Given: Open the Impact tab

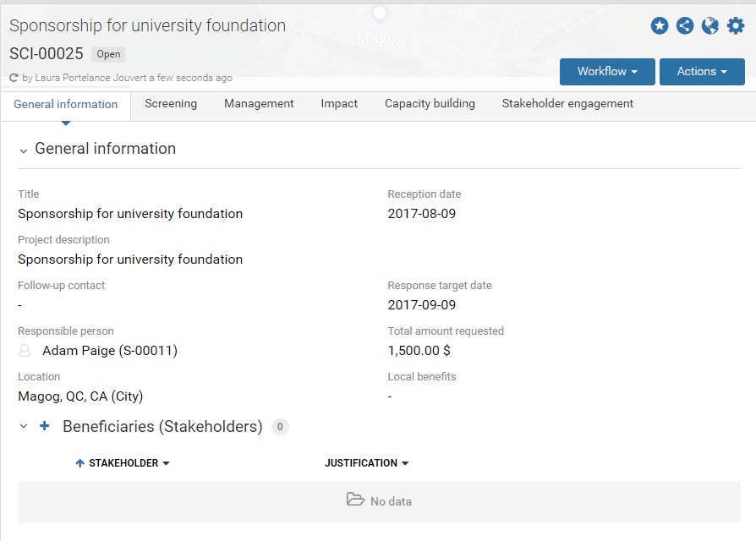Looking at the screenshot, I should [x=339, y=104].
